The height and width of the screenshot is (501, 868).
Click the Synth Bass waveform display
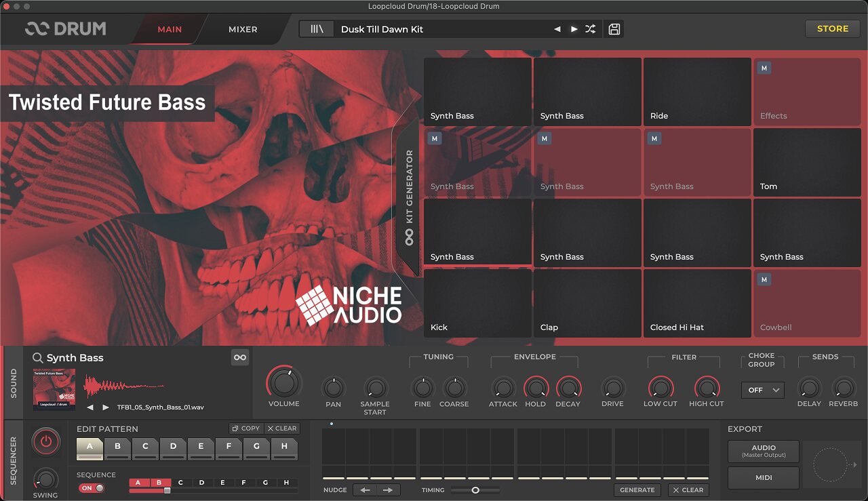coord(124,386)
